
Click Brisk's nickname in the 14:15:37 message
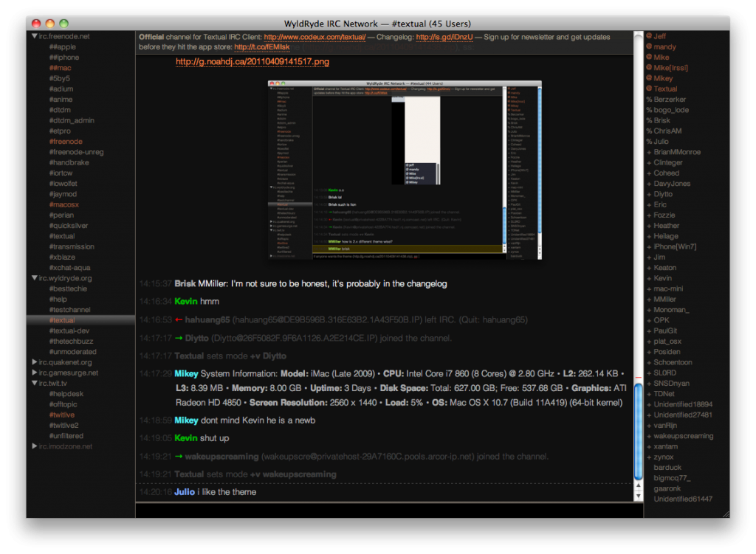click(185, 284)
